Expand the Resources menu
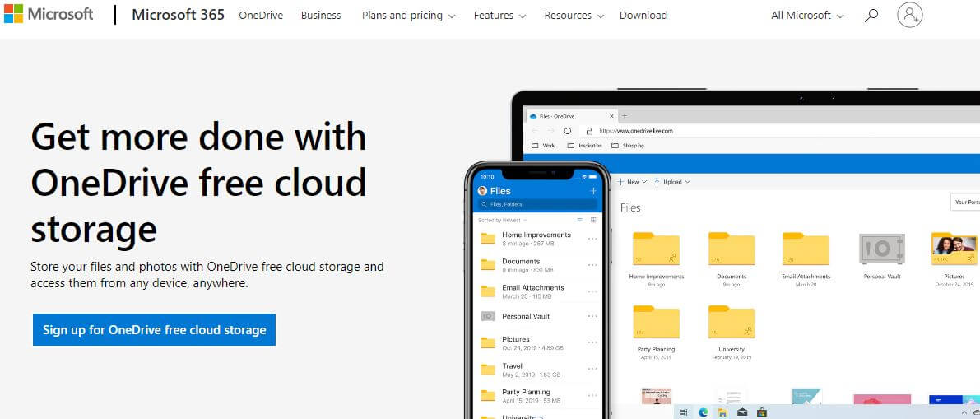Viewport: 980px width, 419px height. point(574,15)
